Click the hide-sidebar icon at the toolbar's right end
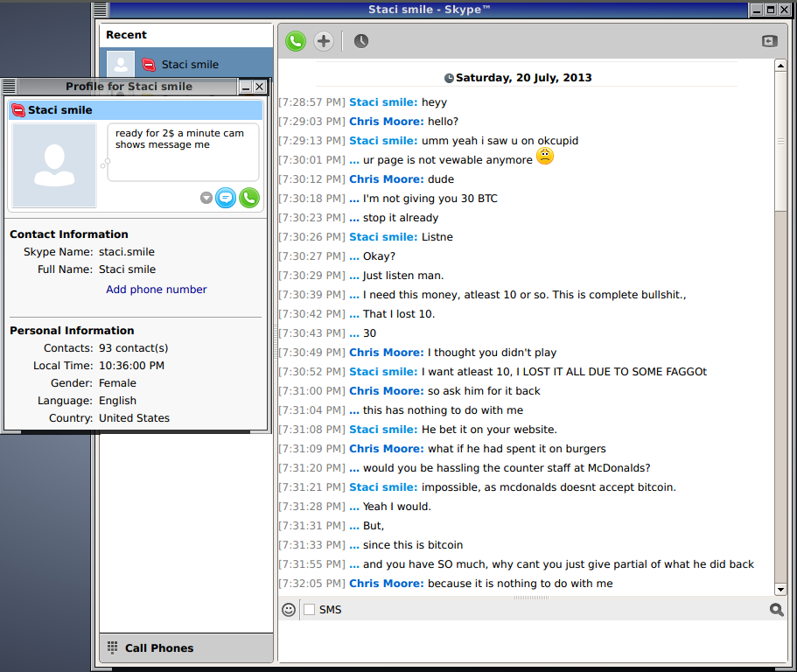797x672 pixels. coord(770,41)
